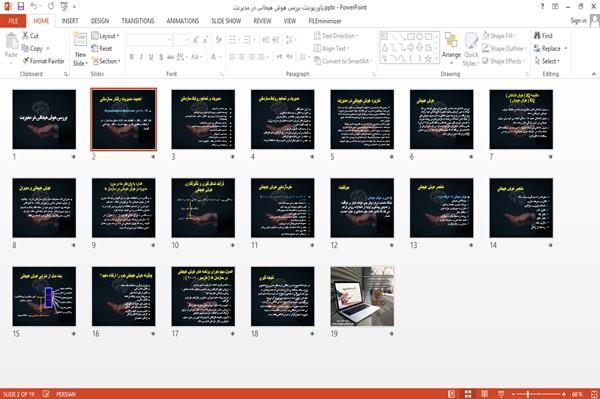Image resolution: width=600 pixels, height=399 pixels.
Task: Adjust the zoom slider in status bar
Action: pos(528,394)
